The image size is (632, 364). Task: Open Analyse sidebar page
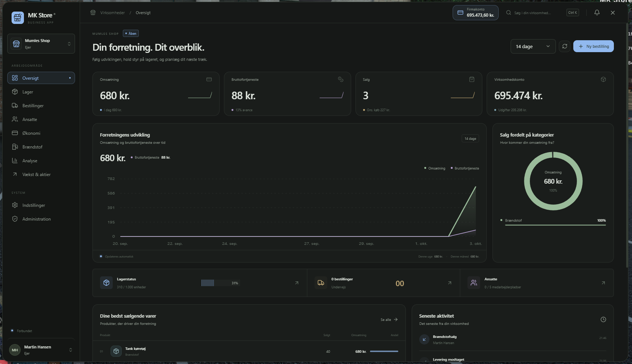pyautogui.click(x=41, y=161)
